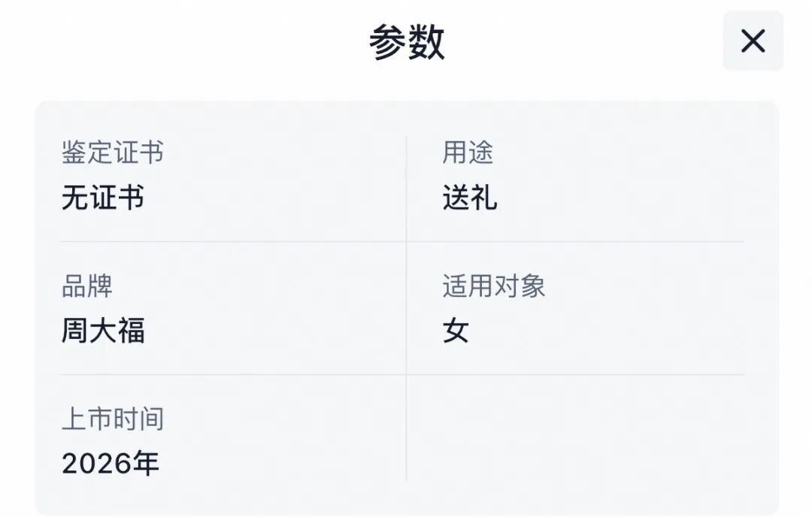
Task: Click the 参数 dialog title
Action: (x=406, y=41)
